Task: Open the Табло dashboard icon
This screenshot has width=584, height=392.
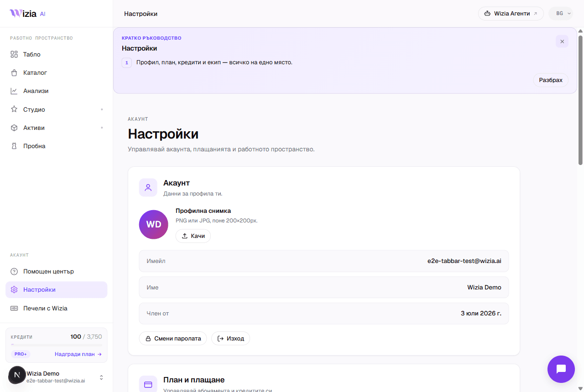Action: [14, 55]
